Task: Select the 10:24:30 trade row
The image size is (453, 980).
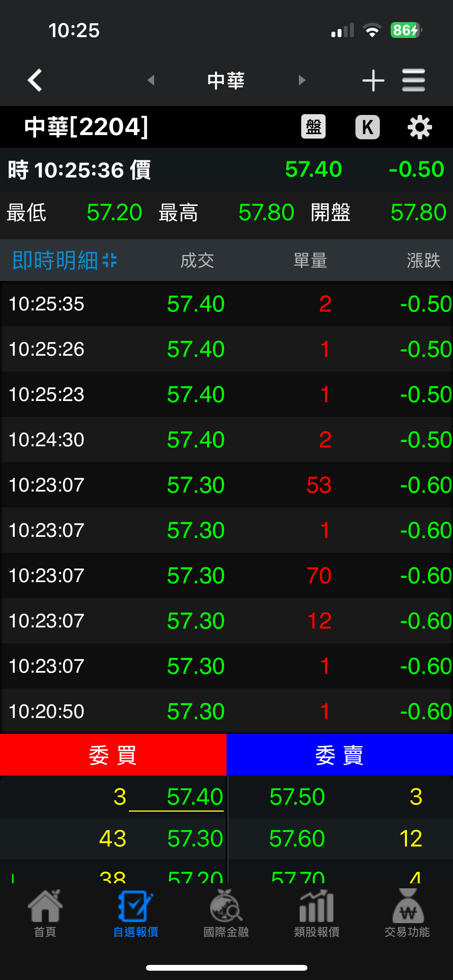Action: click(x=226, y=440)
